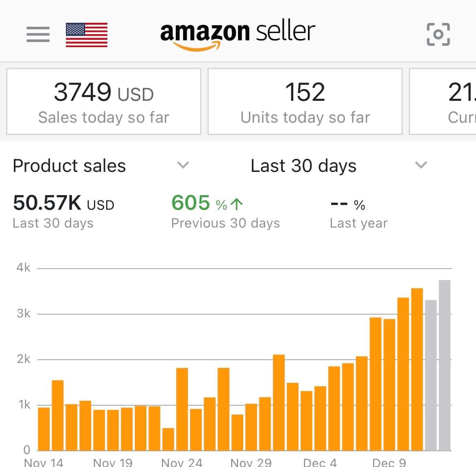Click the chevron beside Last 30 days
476x467 pixels.
click(x=421, y=165)
